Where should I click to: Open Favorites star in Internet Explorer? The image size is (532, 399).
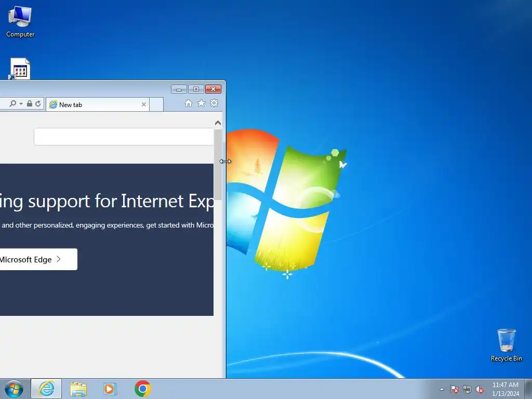[x=201, y=103]
